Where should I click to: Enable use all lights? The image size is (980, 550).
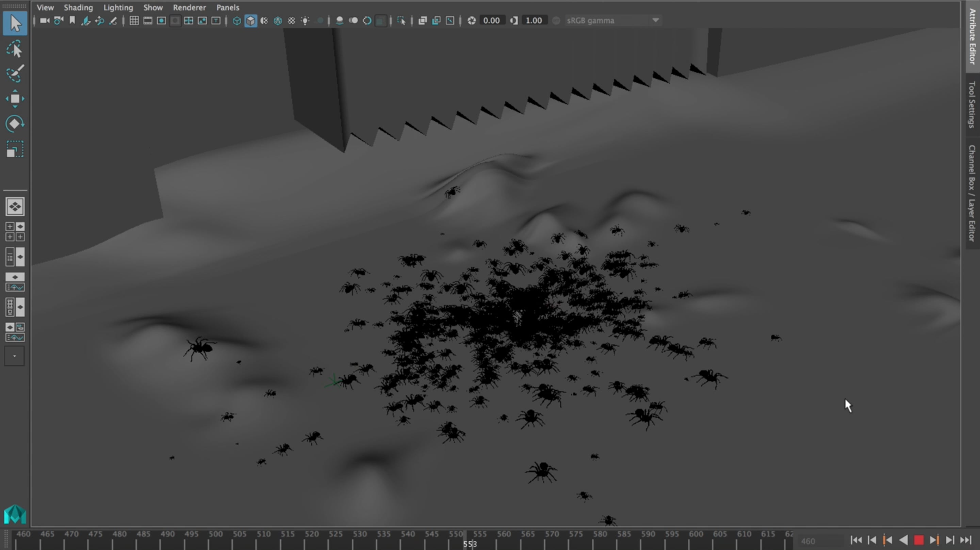click(305, 20)
